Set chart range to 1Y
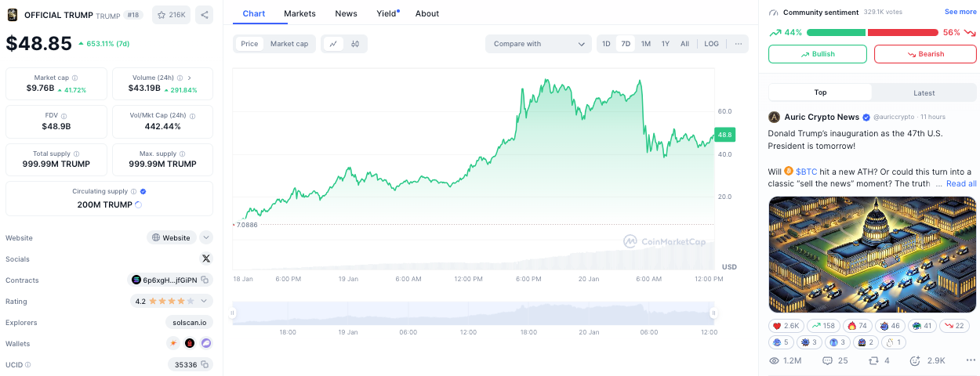Screen dimensions: 980x376 click(x=665, y=44)
